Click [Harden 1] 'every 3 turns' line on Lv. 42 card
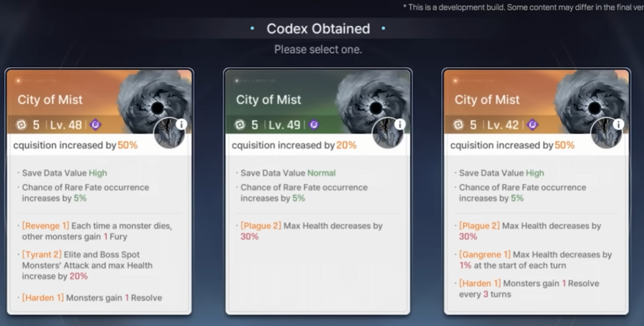The height and width of the screenshot is (326, 644). pyautogui.click(x=529, y=289)
